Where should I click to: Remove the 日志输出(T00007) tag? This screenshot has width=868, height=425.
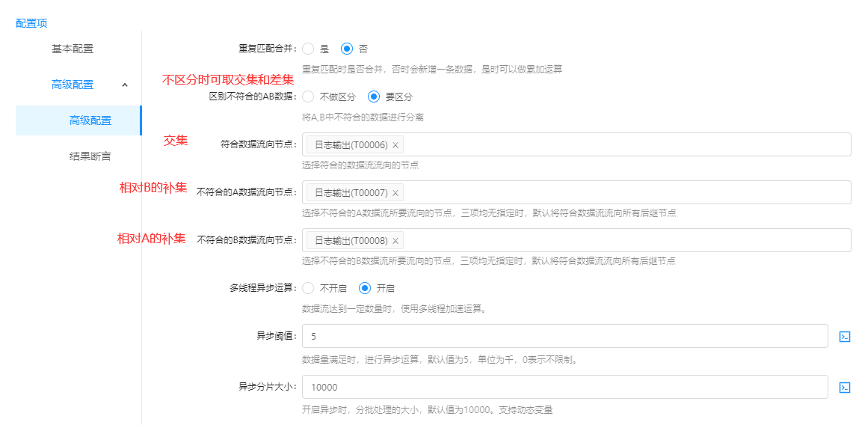click(x=395, y=193)
